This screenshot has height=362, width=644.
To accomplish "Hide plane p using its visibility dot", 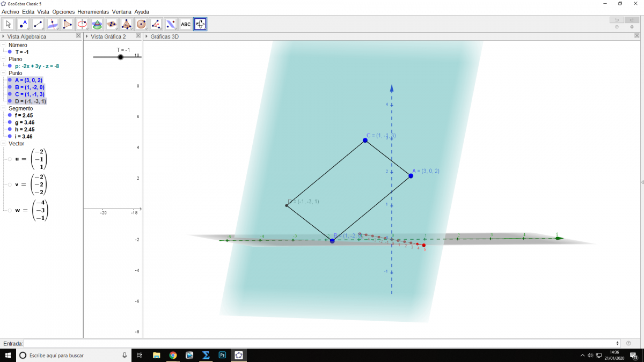I will click(x=10, y=67).
